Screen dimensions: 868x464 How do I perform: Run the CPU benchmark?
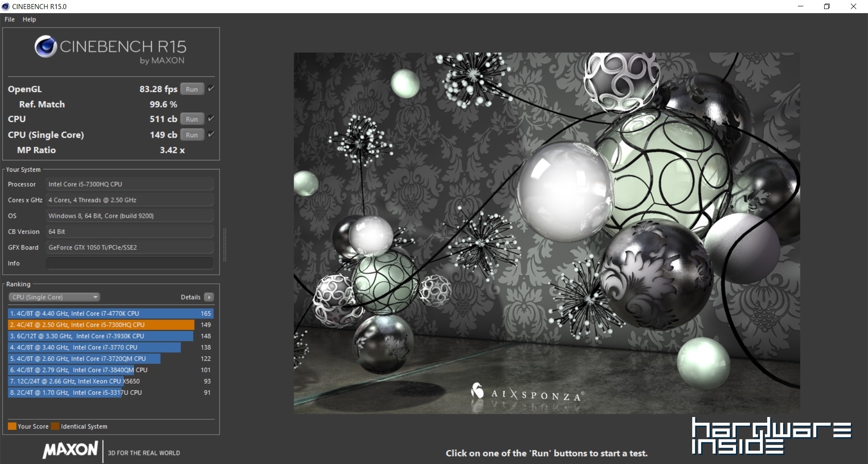192,119
